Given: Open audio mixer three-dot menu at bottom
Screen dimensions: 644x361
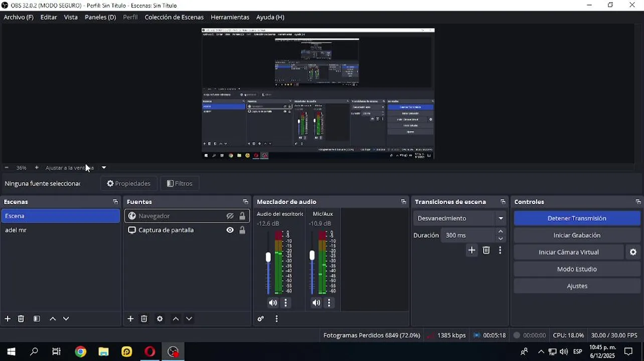Looking at the screenshot, I should point(276,319).
